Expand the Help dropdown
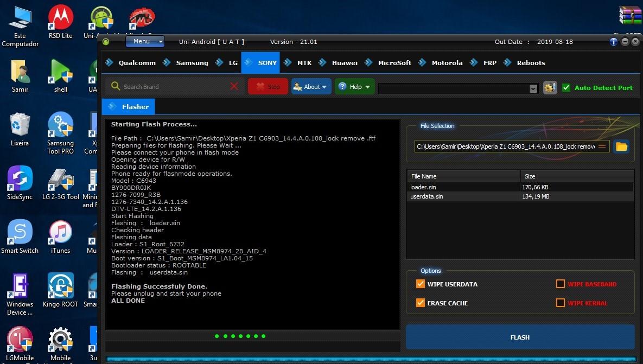The image size is (643, 364). 355,86
